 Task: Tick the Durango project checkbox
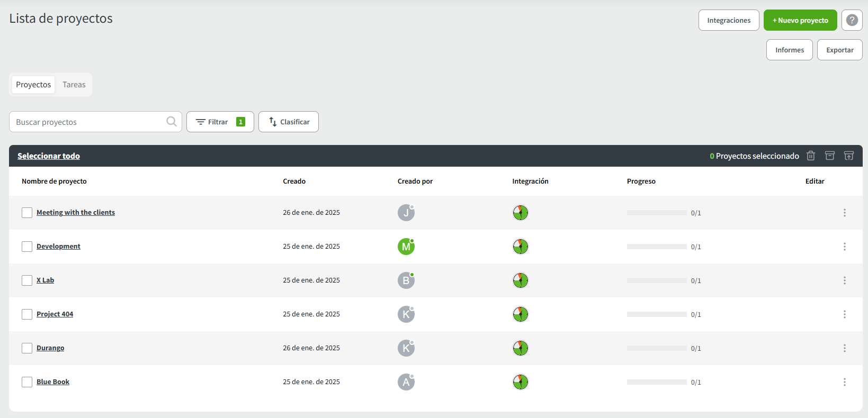coord(27,348)
